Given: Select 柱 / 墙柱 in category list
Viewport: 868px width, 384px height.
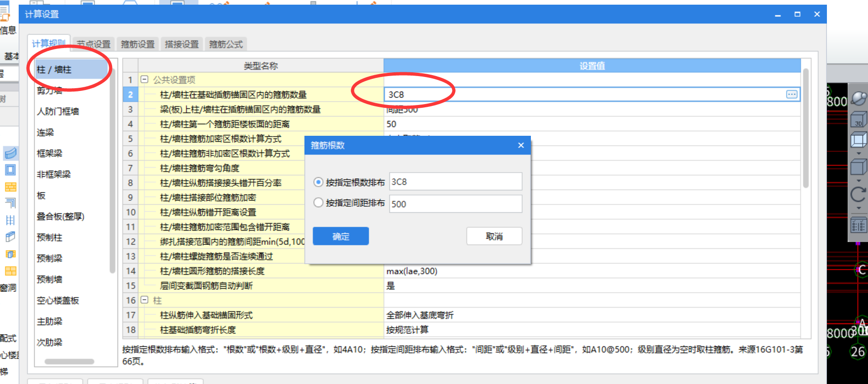Looking at the screenshot, I should 72,70.
